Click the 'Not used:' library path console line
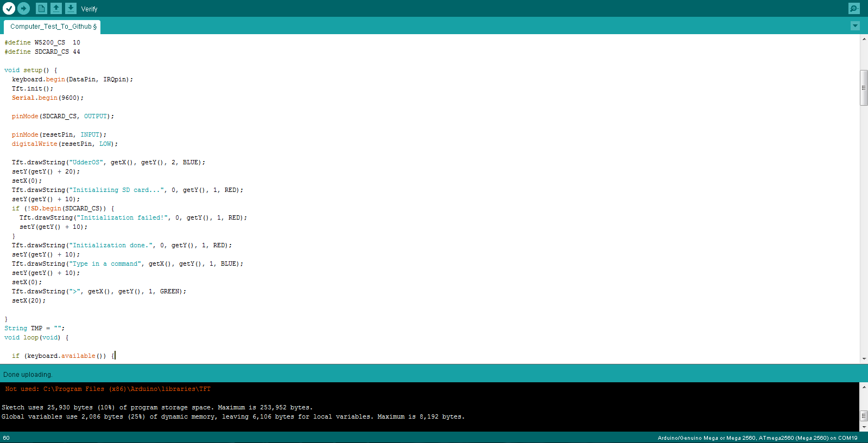The width and height of the screenshot is (868, 443). [x=107, y=389]
